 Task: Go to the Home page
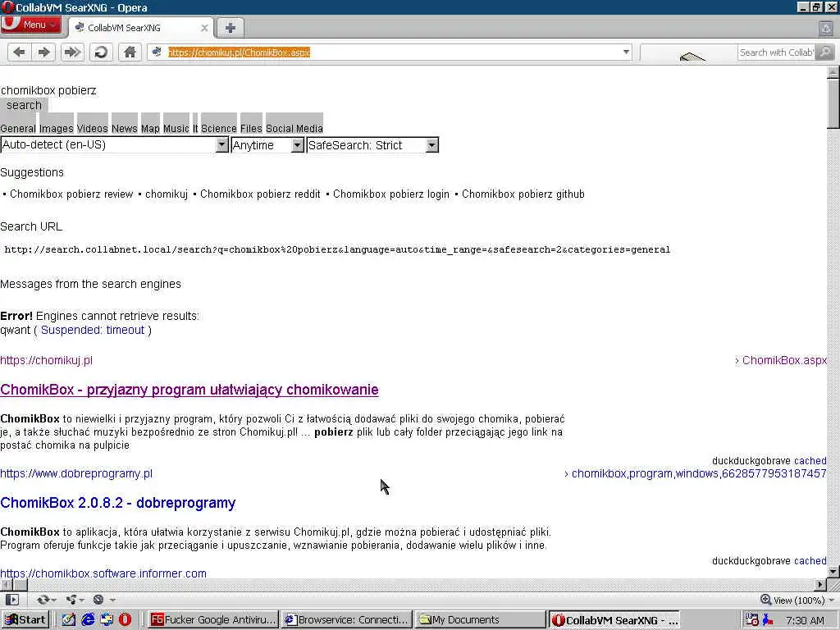[x=130, y=52]
